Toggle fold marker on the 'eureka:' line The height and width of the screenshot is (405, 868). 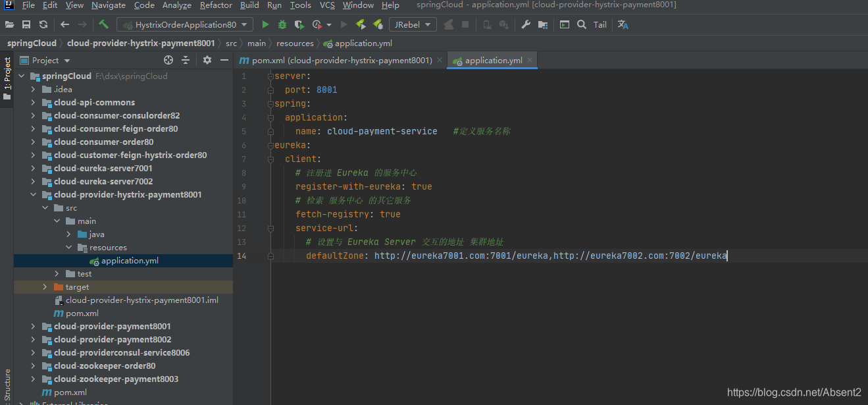coord(270,146)
